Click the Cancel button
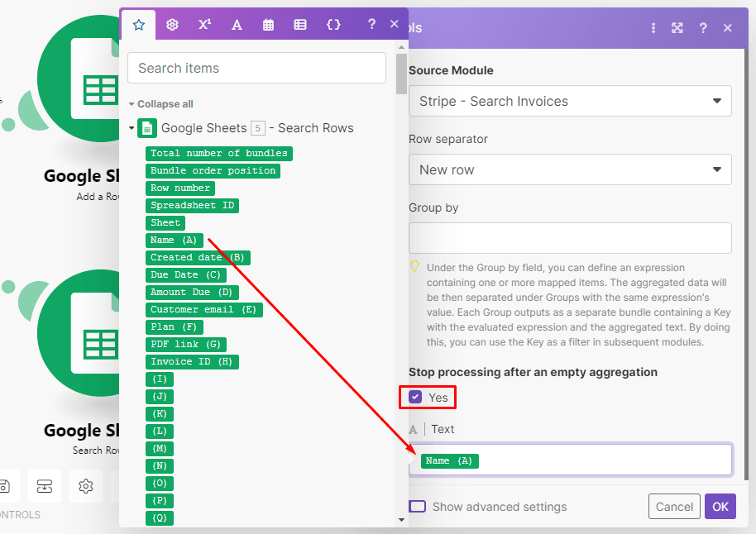 tap(674, 507)
